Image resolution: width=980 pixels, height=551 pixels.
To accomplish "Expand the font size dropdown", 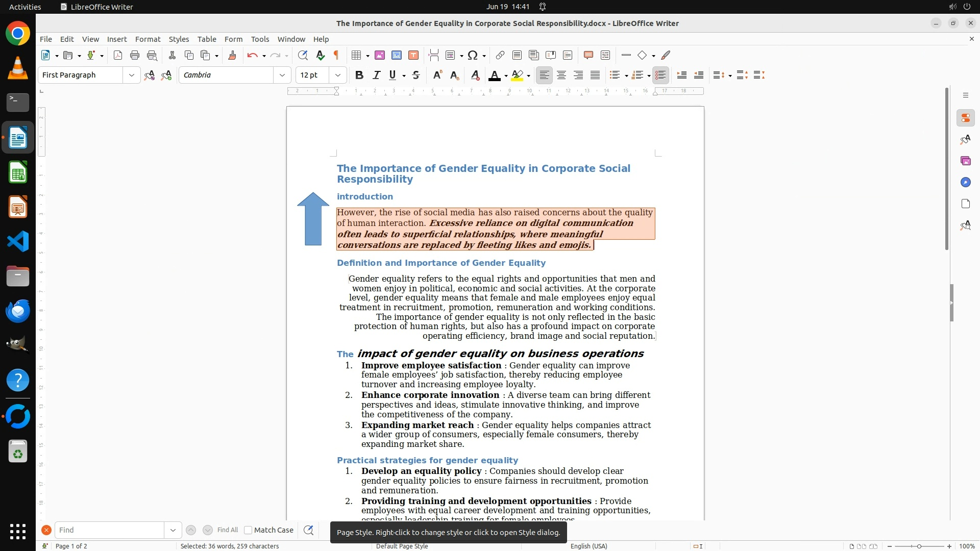I will click(x=337, y=75).
